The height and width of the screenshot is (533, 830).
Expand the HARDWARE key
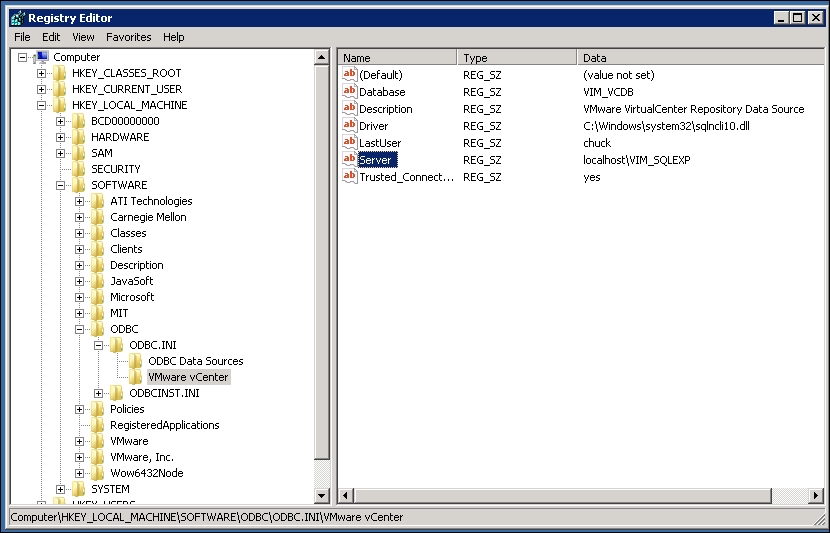[60, 137]
